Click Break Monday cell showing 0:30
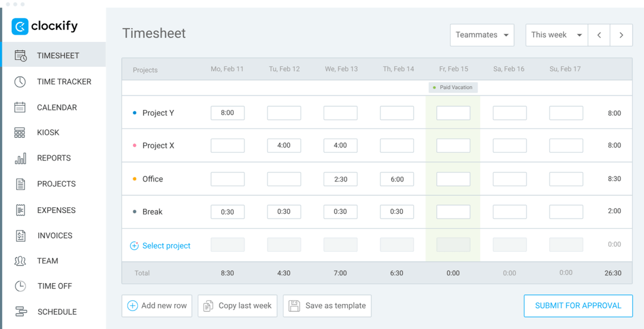Screen dimensions: 644x329 [228, 212]
